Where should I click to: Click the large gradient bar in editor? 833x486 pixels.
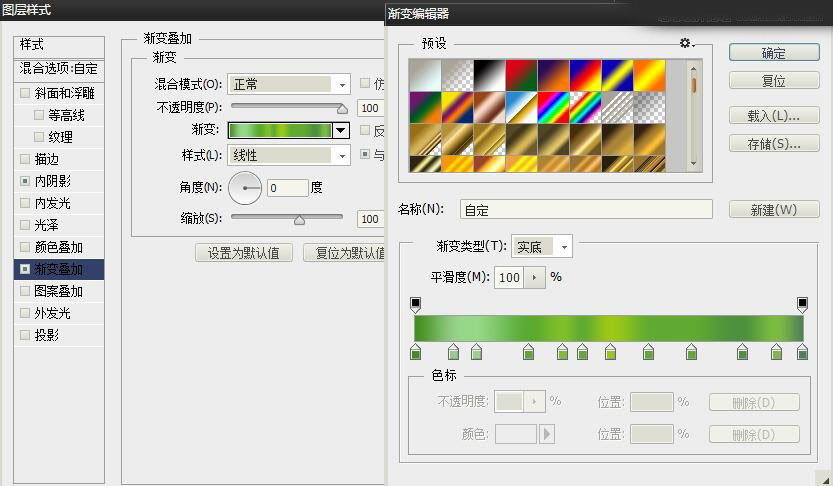(609, 328)
